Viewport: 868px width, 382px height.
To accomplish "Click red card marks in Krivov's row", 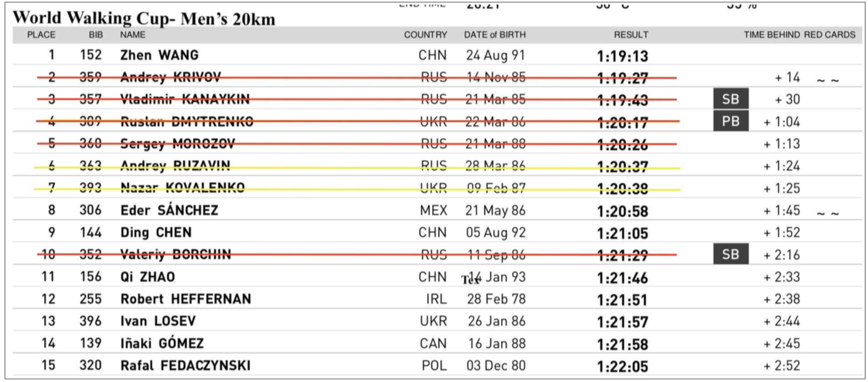I will [x=828, y=80].
